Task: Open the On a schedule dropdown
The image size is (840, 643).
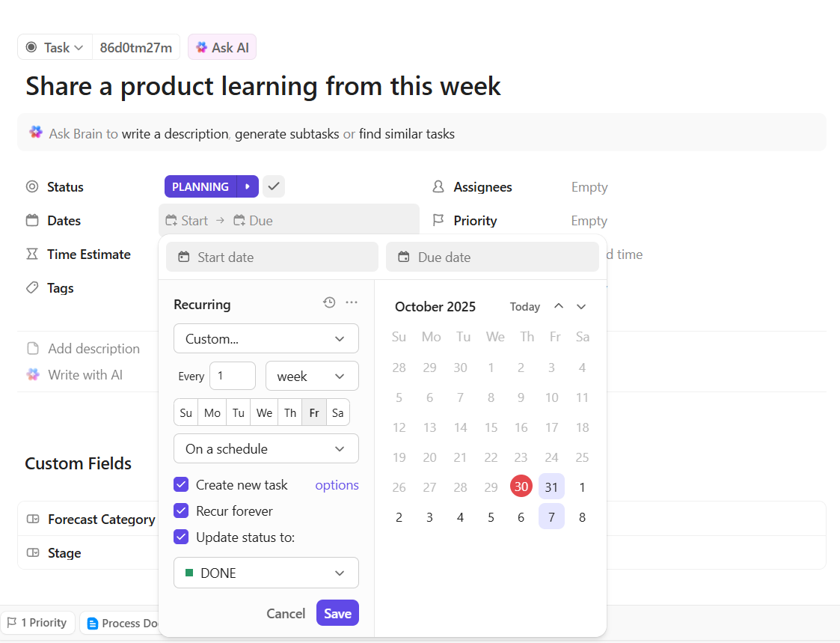Action: pyautogui.click(x=266, y=448)
